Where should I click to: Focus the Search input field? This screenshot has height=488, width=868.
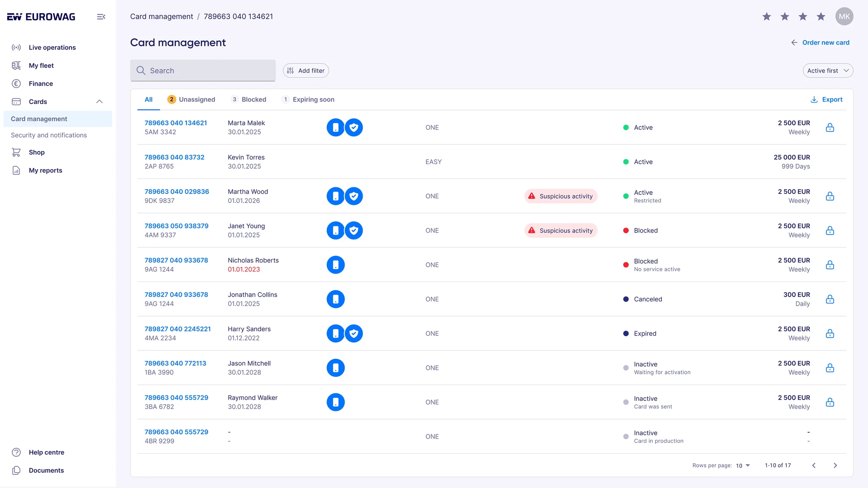[x=203, y=70]
